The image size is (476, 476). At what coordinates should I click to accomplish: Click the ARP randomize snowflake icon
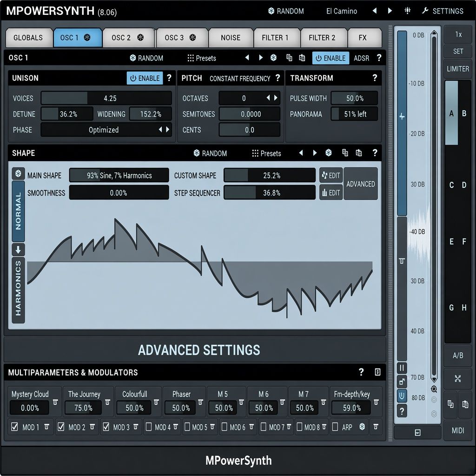(x=362, y=427)
